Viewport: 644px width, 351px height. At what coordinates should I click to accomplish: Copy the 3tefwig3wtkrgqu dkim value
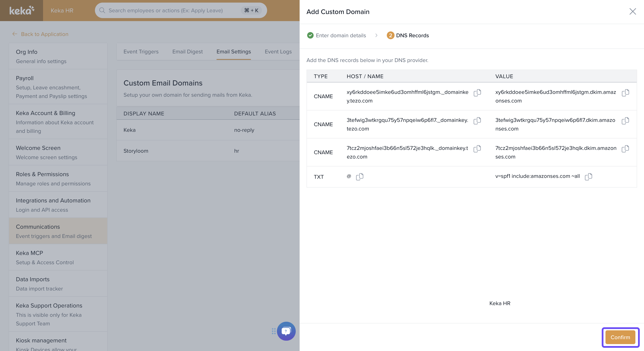625,121
